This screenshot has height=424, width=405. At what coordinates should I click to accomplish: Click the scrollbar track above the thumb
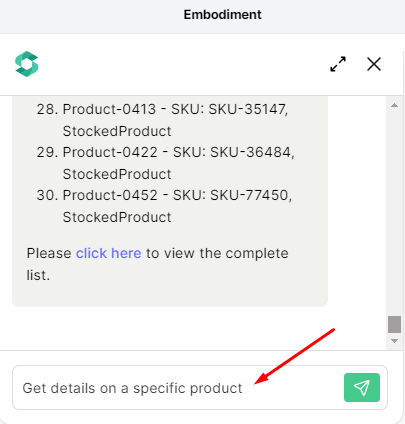394,212
